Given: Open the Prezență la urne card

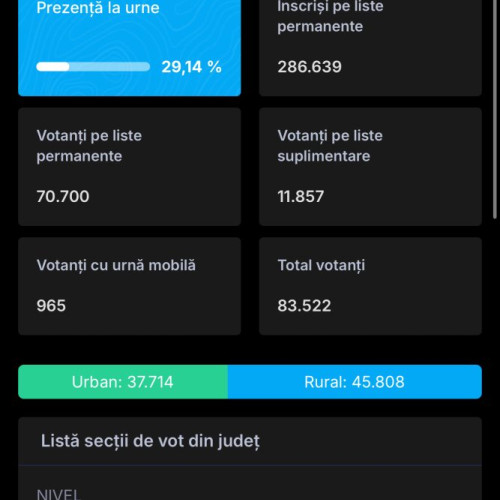Looking at the screenshot, I should [129, 48].
